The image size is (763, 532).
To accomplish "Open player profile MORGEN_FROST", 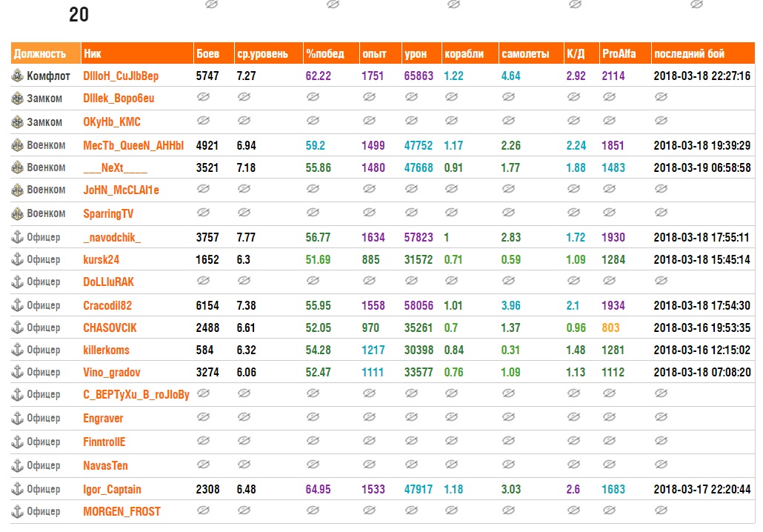I will click(121, 511).
